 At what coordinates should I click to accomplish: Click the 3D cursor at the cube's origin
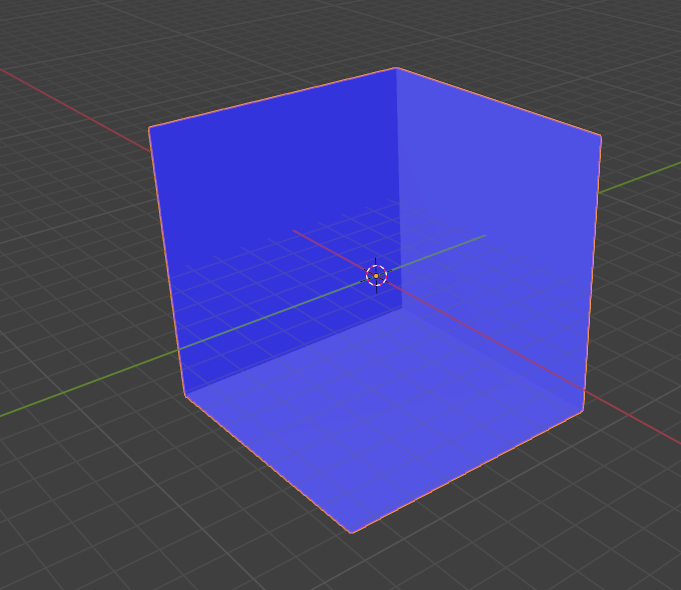[x=376, y=276]
